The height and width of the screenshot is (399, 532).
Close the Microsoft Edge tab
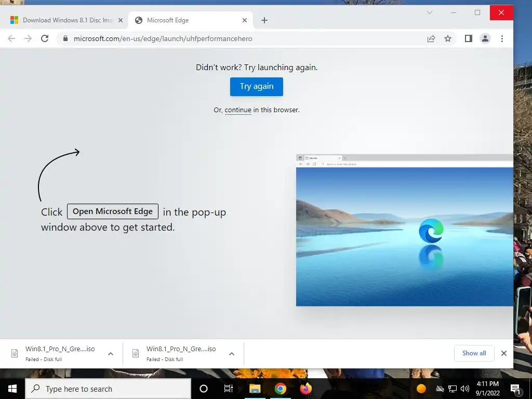[245, 20]
